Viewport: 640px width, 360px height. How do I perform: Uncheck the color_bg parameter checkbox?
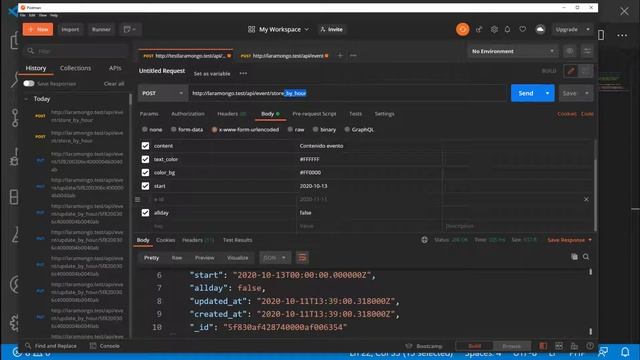[x=145, y=173]
